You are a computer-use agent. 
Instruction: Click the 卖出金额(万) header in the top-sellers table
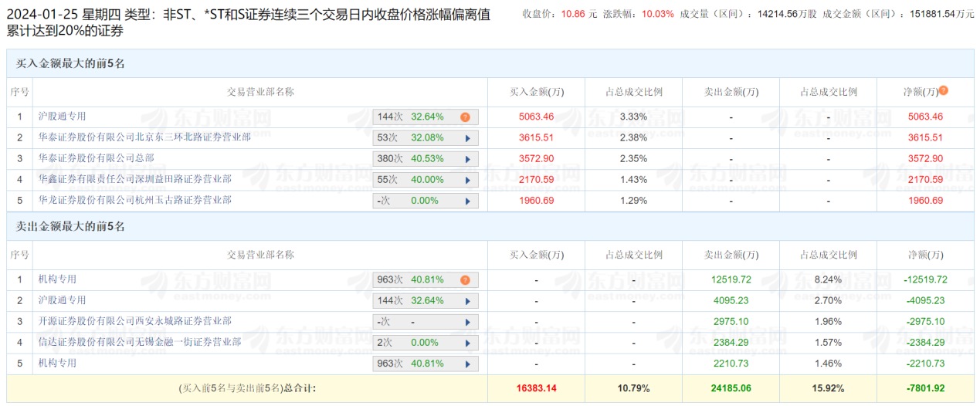coord(731,255)
